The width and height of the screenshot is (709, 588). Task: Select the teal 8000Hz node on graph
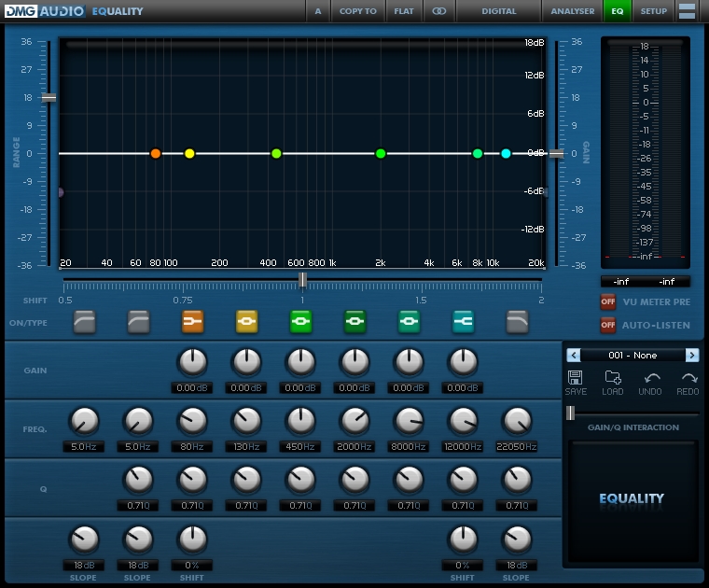[478, 153]
